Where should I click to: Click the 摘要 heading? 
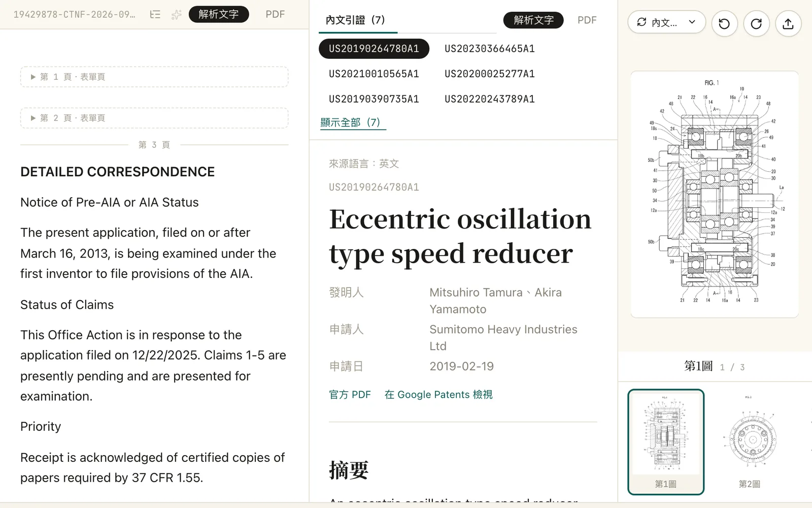(x=349, y=470)
